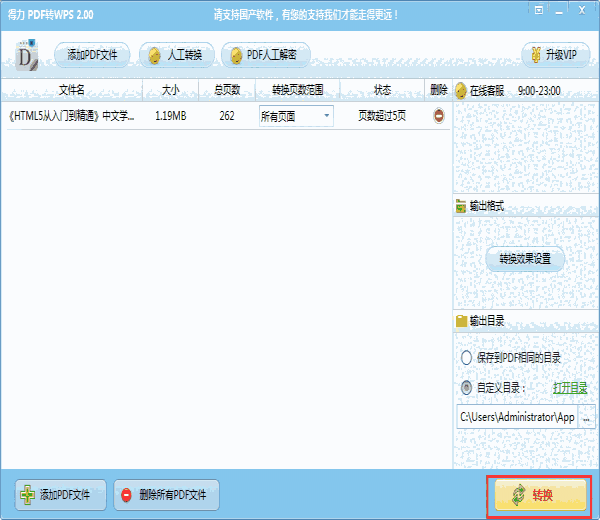Viewport: 600px width, 520px height.
Task: Click the 总页数 column header
Action: coord(227,90)
